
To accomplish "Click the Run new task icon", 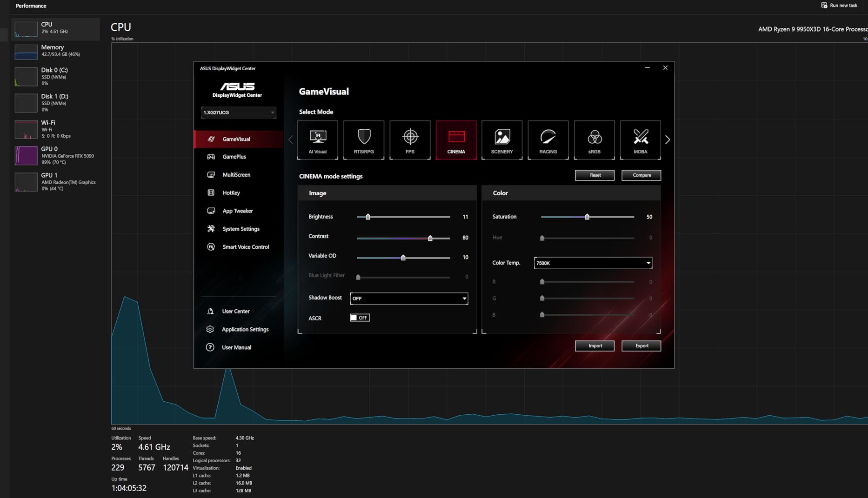I will 824,6.
